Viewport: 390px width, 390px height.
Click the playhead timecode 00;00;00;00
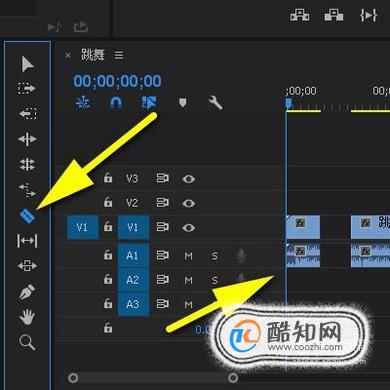click(117, 81)
